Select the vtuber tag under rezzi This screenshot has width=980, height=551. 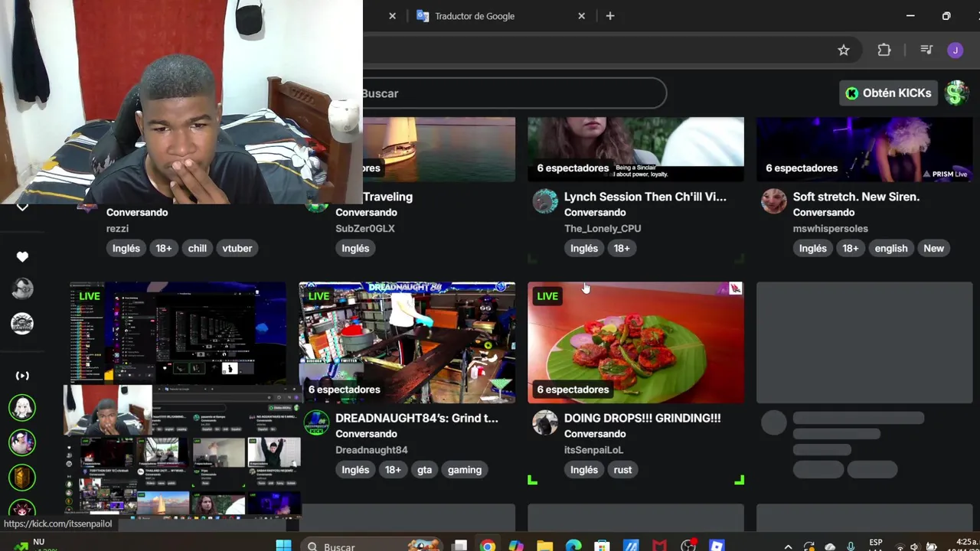tap(237, 248)
